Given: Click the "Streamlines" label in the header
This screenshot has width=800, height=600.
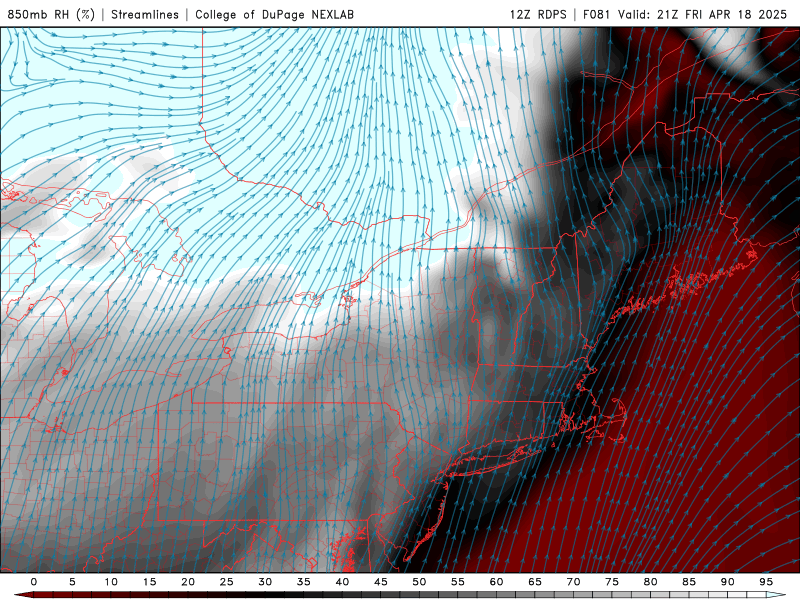Looking at the screenshot, I should [x=145, y=14].
